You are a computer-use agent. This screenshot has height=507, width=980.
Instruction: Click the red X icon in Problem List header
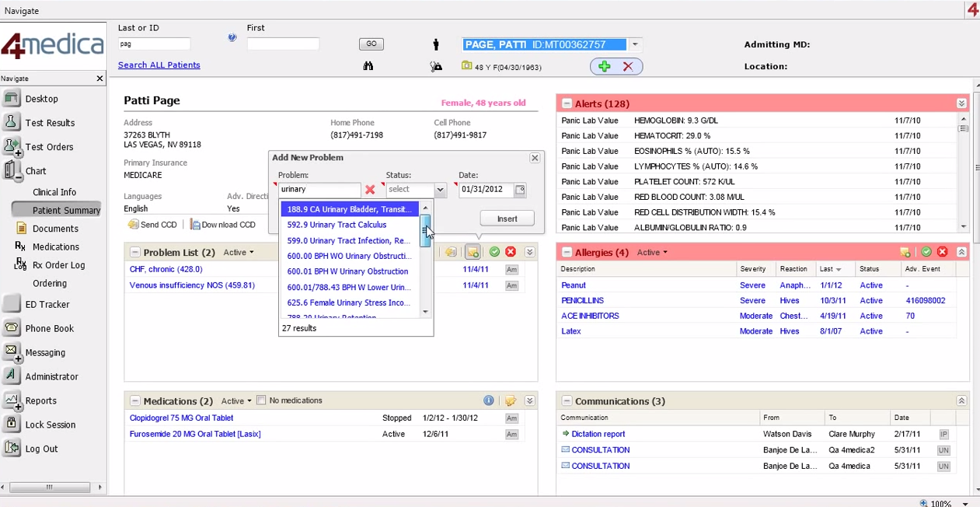tap(511, 252)
